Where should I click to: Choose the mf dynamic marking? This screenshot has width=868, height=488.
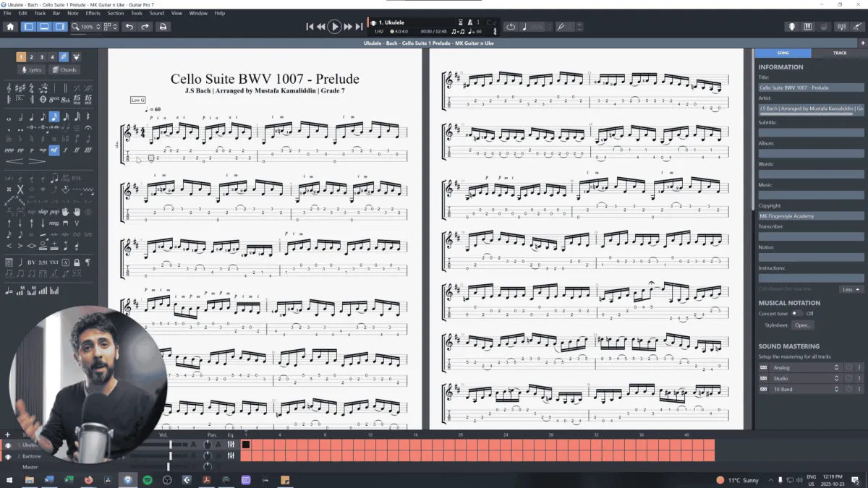54,150
